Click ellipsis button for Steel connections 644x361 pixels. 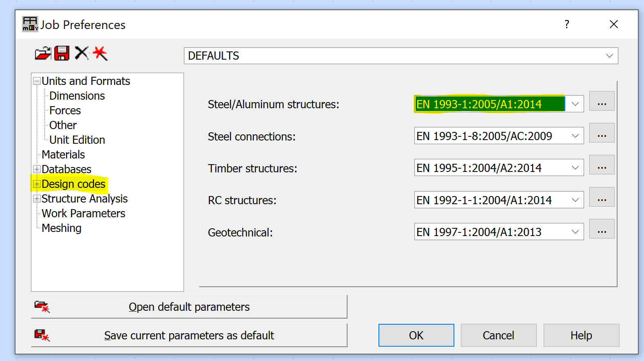[x=602, y=133]
